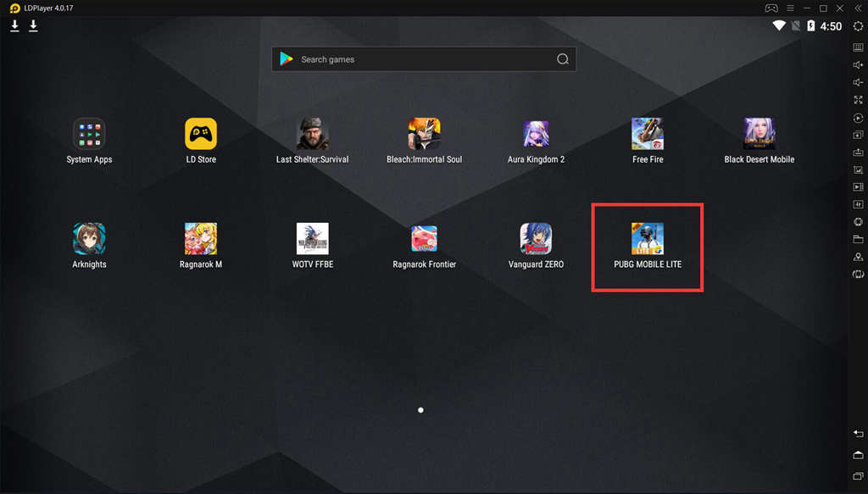Viewport: 868px width, 494px height.
Task: Start the Free Fire game
Action: [647, 134]
